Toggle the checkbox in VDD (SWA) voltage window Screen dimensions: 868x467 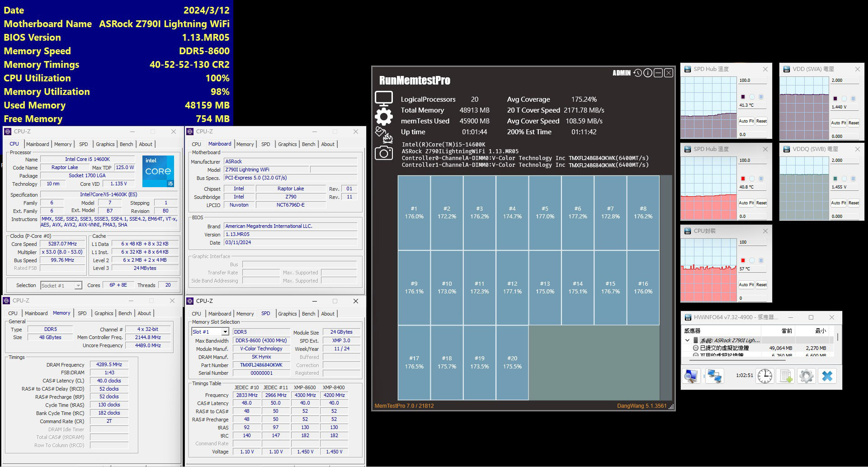(x=844, y=99)
